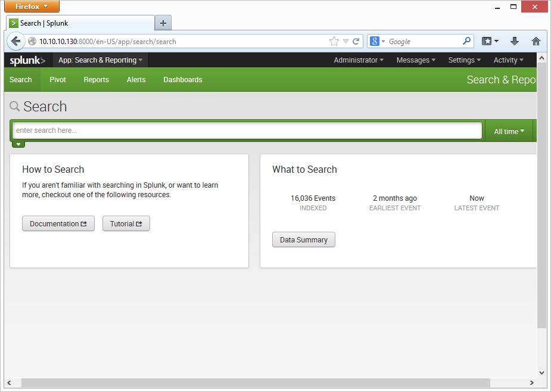Click scroll up arrow on vertical scrollbar
The height and width of the screenshot is (392, 551).
click(x=541, y=58)
